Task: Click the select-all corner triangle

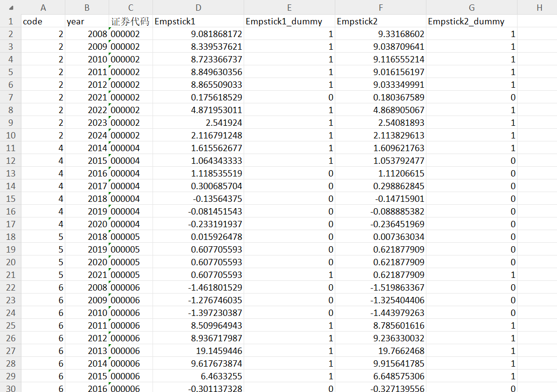Action: tap(11, 7)
